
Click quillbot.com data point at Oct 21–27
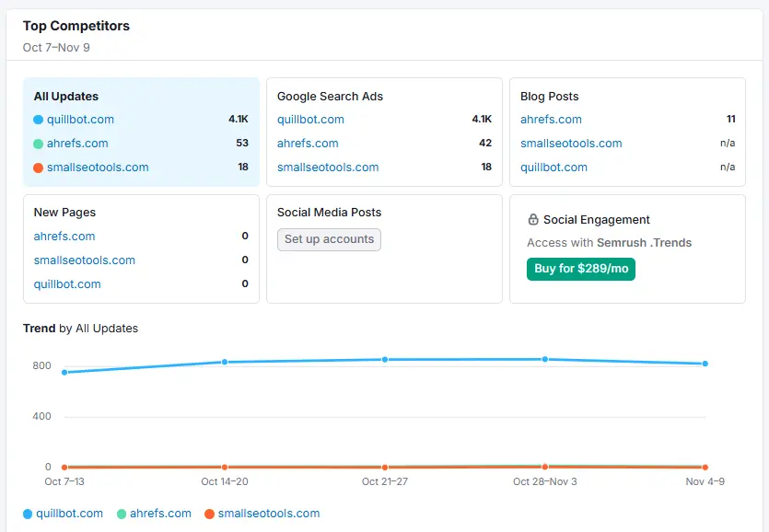click(x=385, y=360)
